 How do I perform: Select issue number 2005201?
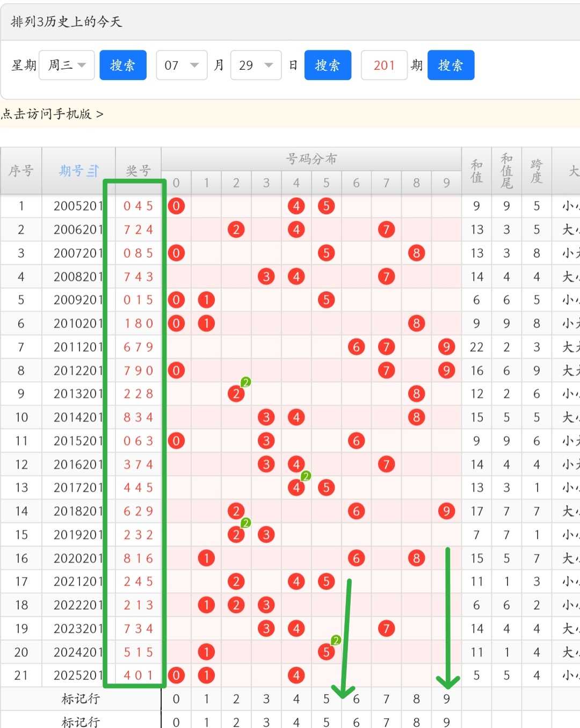pyautogui.click(x=78, y=206)
